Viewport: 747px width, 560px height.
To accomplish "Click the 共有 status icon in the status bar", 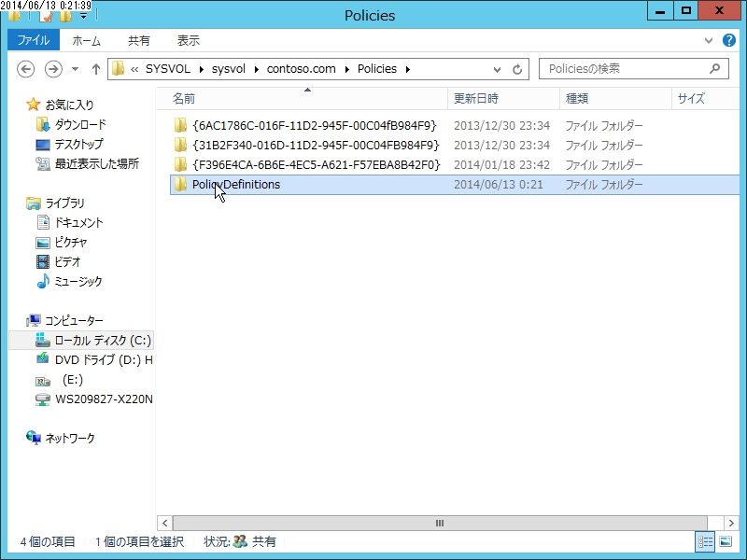I will (x=240, y=541).
